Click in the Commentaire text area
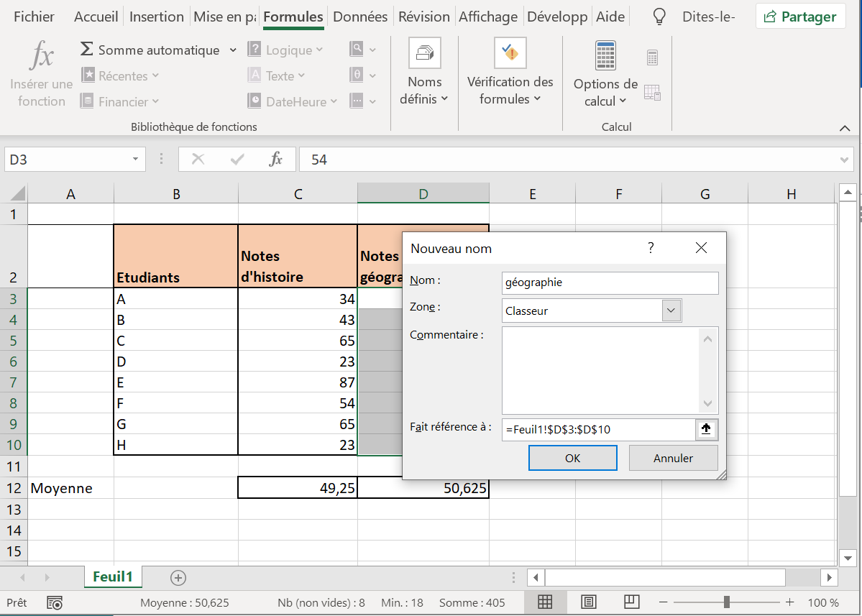Image resolution: width=862 pixels, height=616 pixels. pos(600,370)
